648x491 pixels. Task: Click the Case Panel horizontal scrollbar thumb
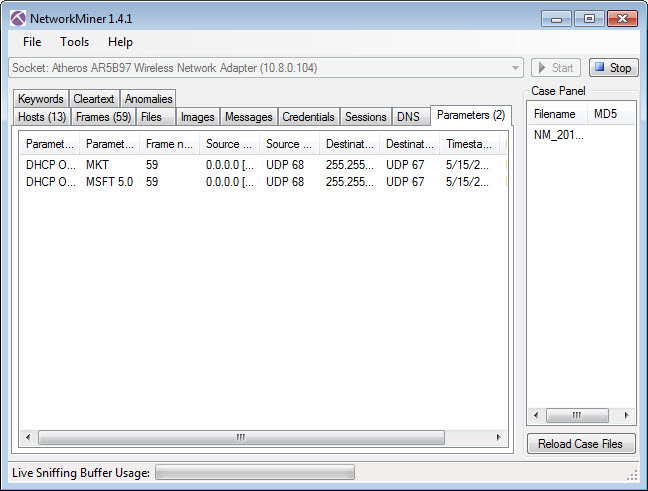577,415
